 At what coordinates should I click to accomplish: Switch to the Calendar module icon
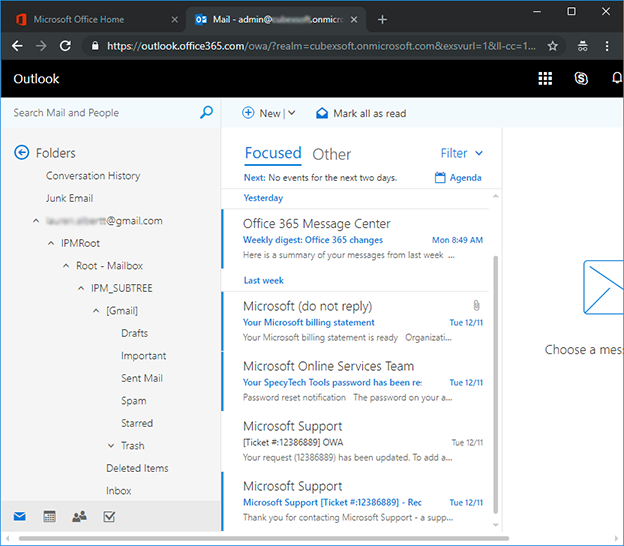[49, 517]
